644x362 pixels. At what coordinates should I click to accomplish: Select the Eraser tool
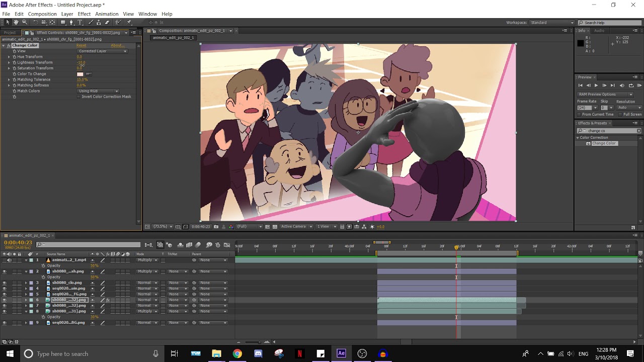tap(108, 22)
